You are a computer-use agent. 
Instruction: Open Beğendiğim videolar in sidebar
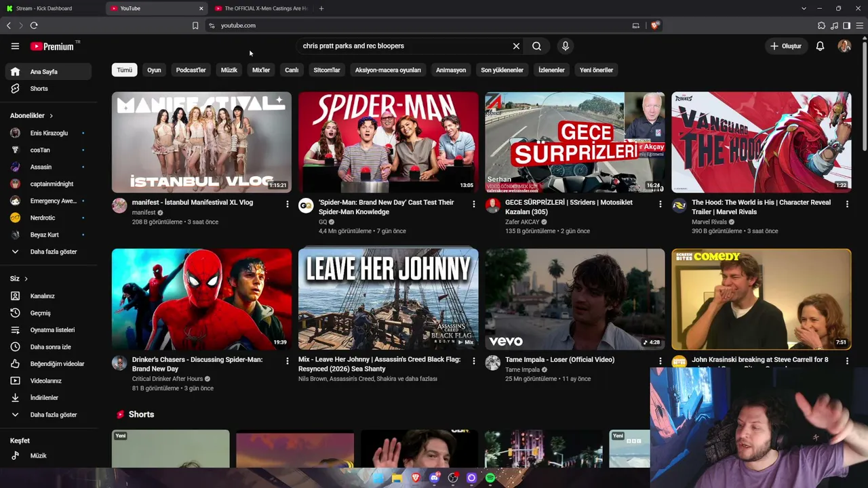tap(47, 364)
